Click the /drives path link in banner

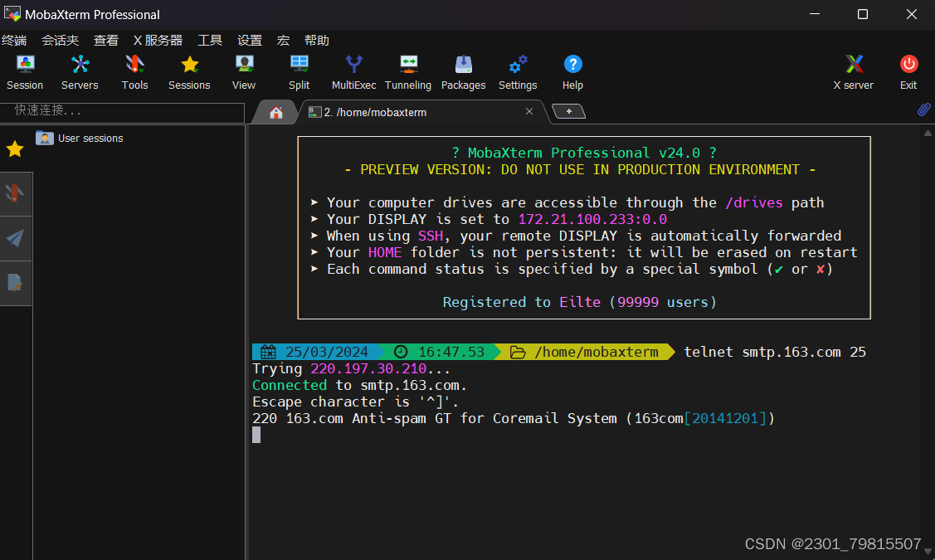point(753,202)
